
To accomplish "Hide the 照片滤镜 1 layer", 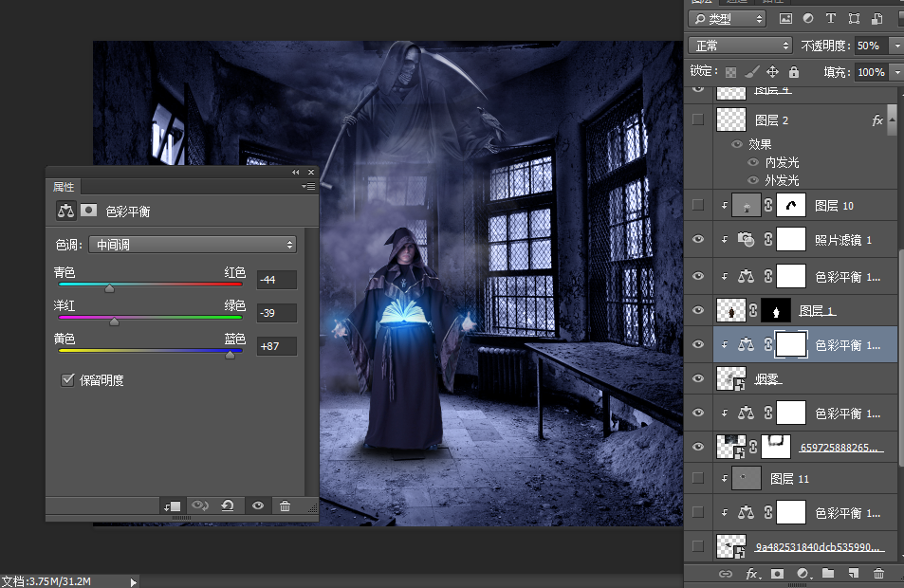I will 699,240.
